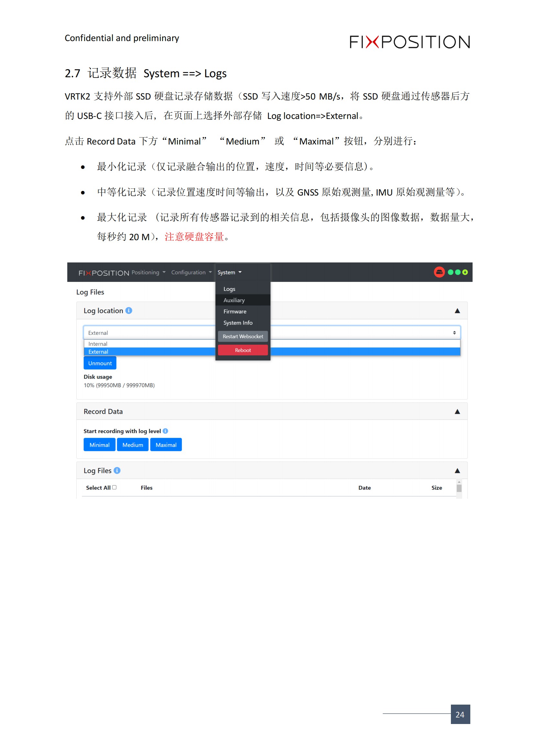Open the Log Files info tooltip icon
Screen dimensions: 535x756
(117, 471)
